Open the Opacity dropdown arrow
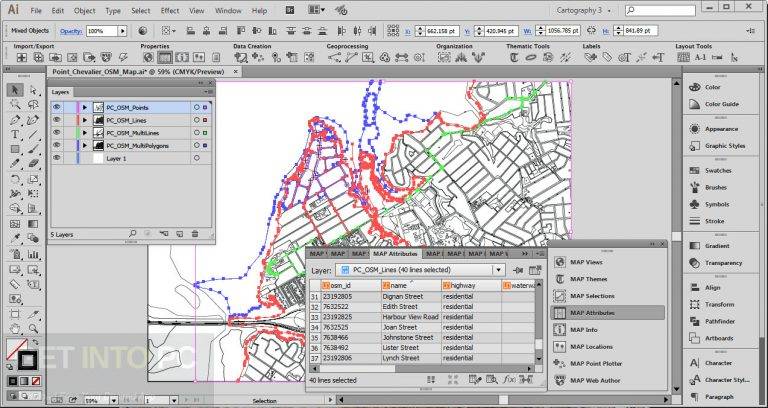The image size is (768, 408). tap(122, 31)
